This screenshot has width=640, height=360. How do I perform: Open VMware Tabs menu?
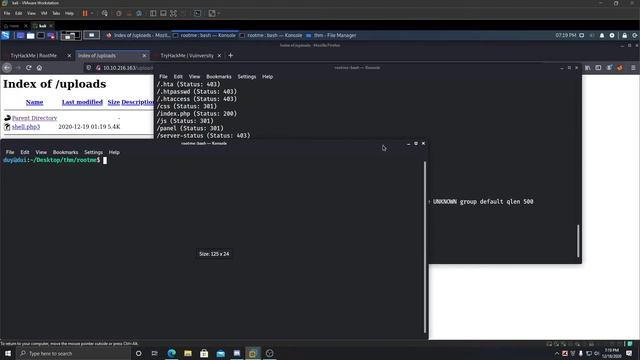(56, 13)
